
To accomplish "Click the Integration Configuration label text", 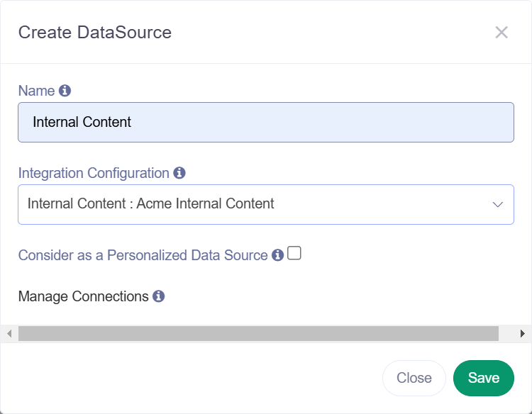I will tap(94, 173).
